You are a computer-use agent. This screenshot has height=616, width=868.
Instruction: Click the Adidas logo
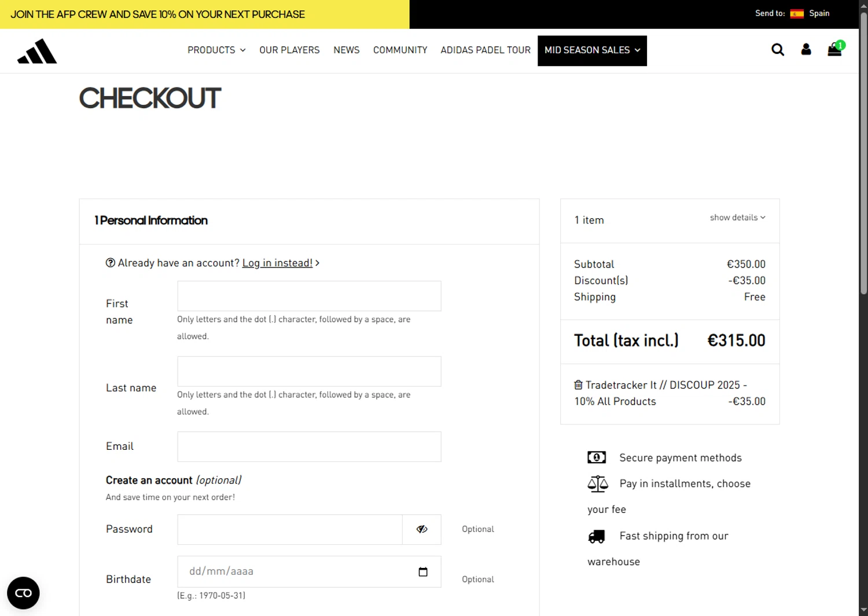click(37, 51)
